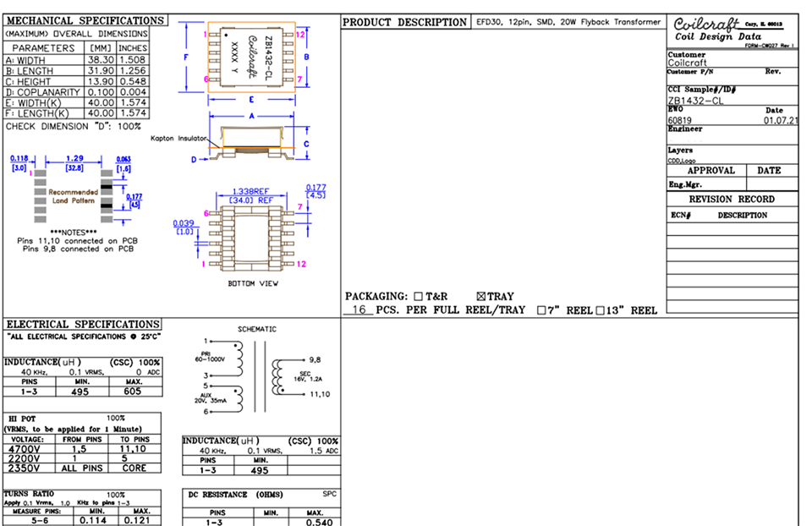Select the "01.07.21" date value

pyautogui.click(x=781, y=120)
